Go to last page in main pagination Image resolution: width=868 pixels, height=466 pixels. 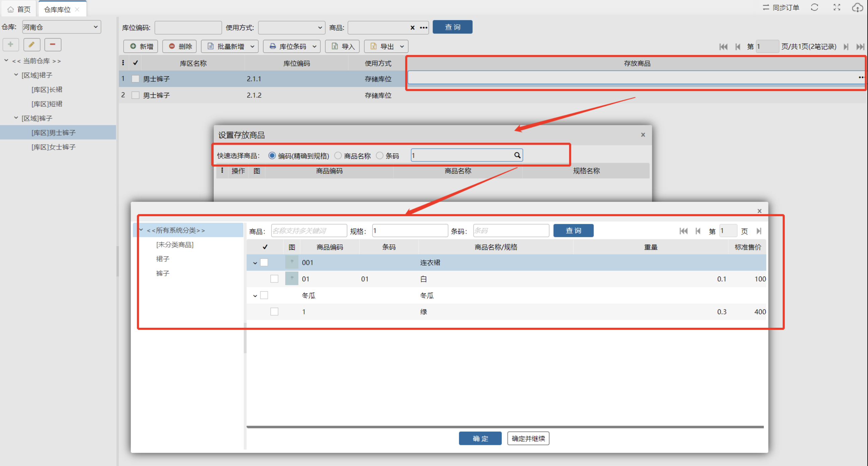860,47
